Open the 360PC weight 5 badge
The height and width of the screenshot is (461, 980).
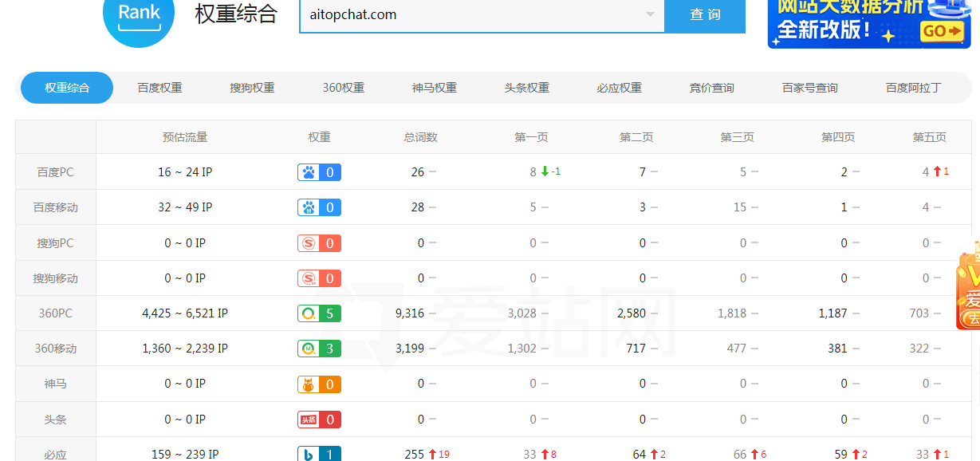pos(319,313)
